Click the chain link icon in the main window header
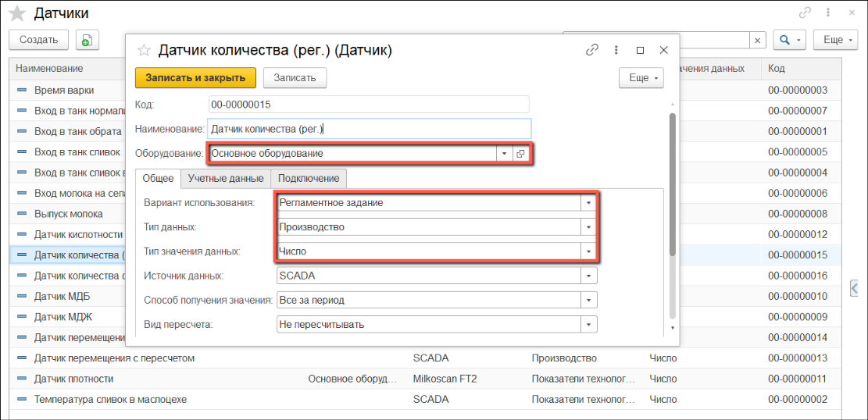Screen dimensions: 868x420 pyautogui.click(x=805, y=13)
